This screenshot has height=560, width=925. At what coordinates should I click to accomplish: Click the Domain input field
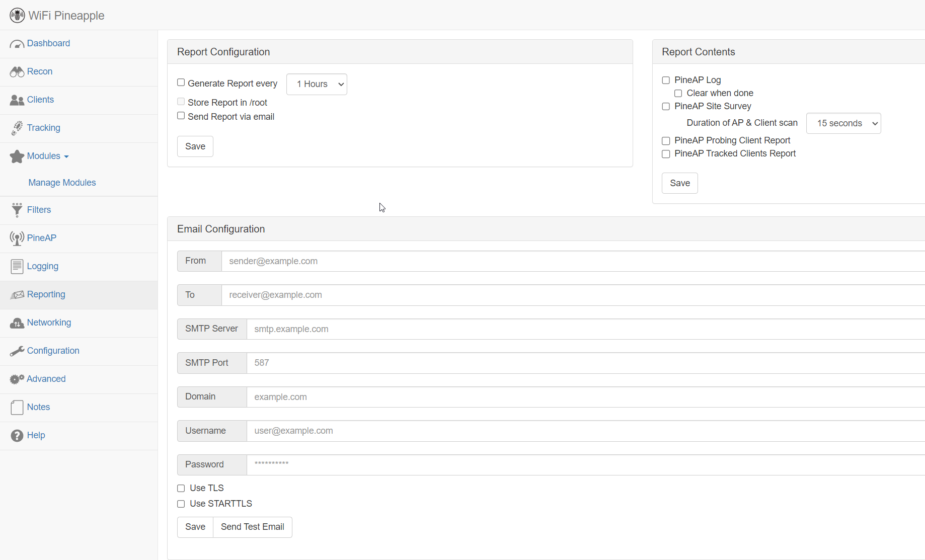tap(586, 397)
